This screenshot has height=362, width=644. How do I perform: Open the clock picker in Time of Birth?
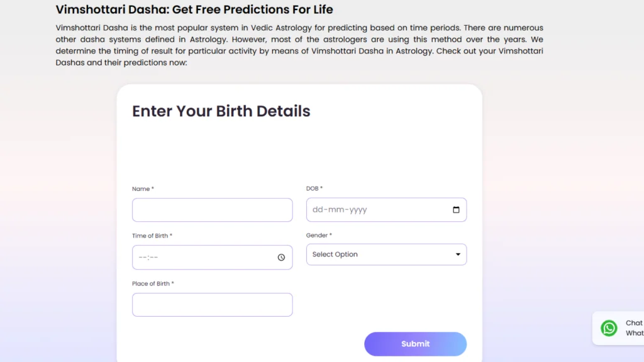(x=281, y=257)
